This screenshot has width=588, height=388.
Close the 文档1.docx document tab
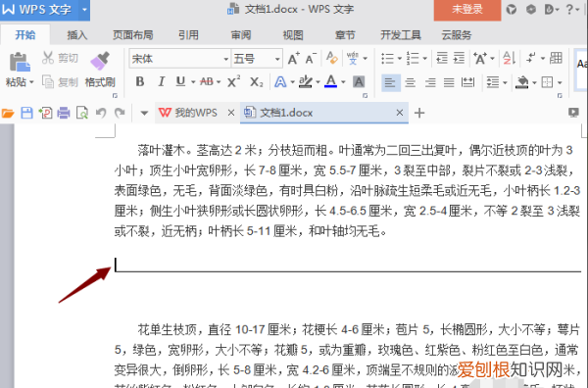tap(400, 113)
